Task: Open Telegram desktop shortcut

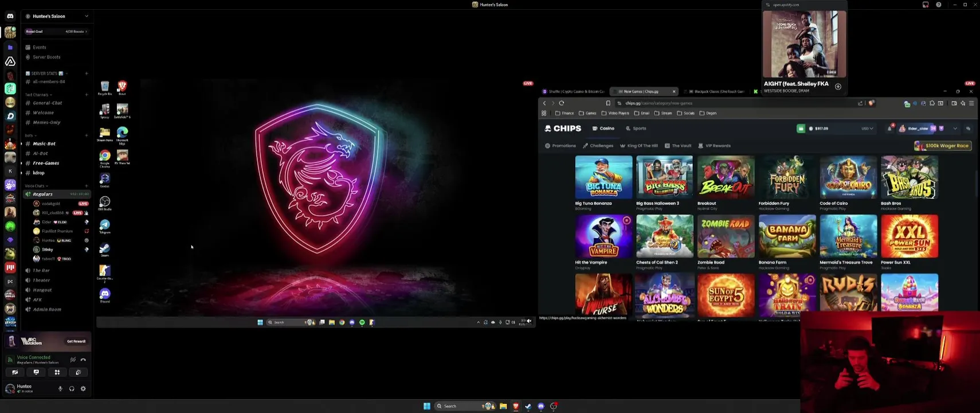Action: (x=104, y=226)
